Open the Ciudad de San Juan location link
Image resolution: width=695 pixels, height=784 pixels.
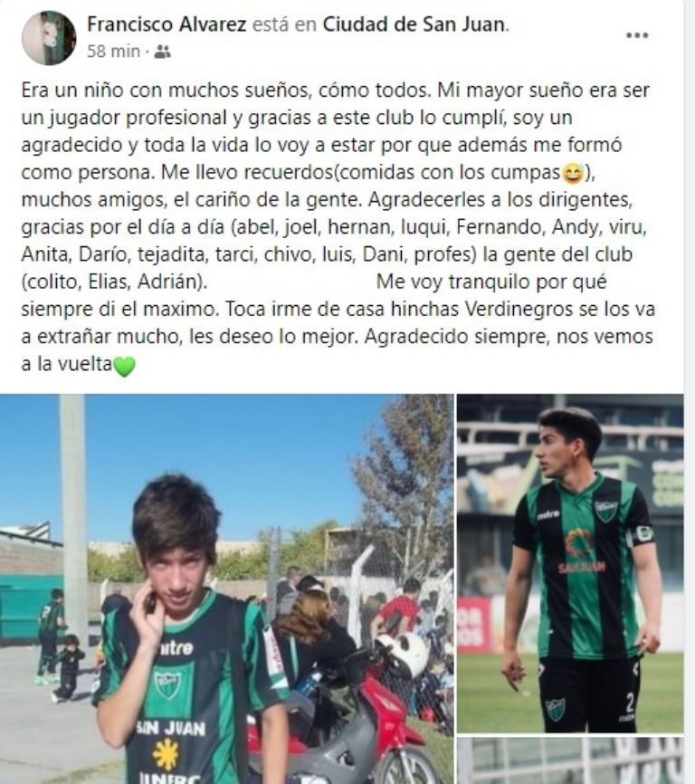pos(414,24)
